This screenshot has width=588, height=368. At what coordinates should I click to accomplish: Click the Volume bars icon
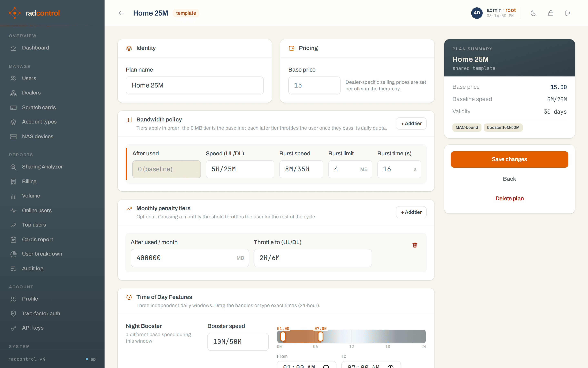coord(14,196)
